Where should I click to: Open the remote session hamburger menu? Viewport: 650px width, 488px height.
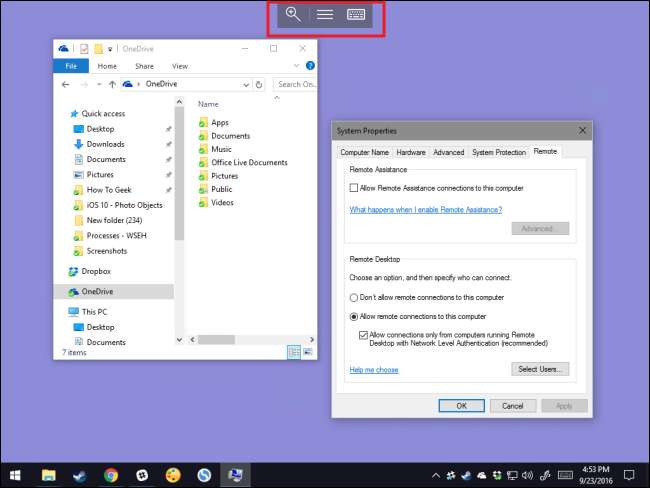pos(325,15)
